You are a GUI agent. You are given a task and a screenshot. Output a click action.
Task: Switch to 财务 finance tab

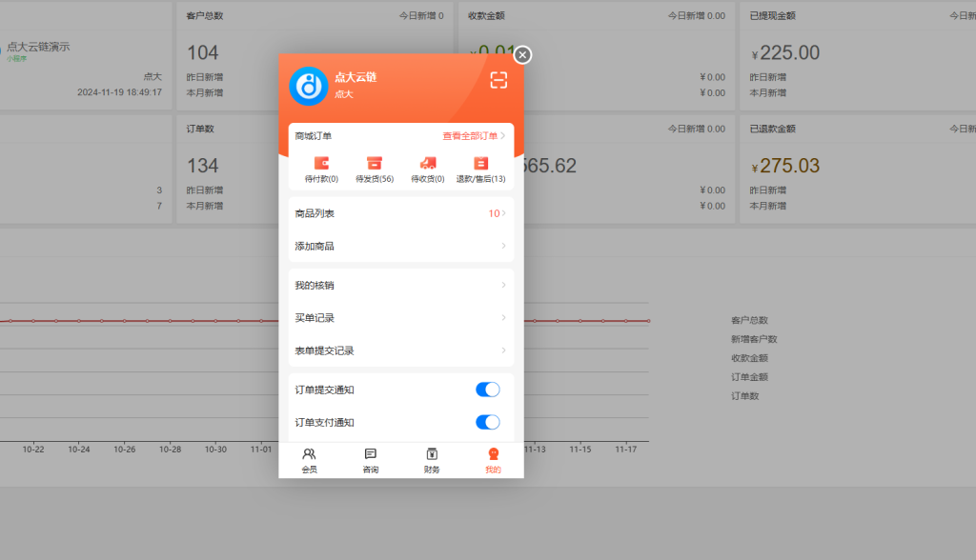click(432, 460)
